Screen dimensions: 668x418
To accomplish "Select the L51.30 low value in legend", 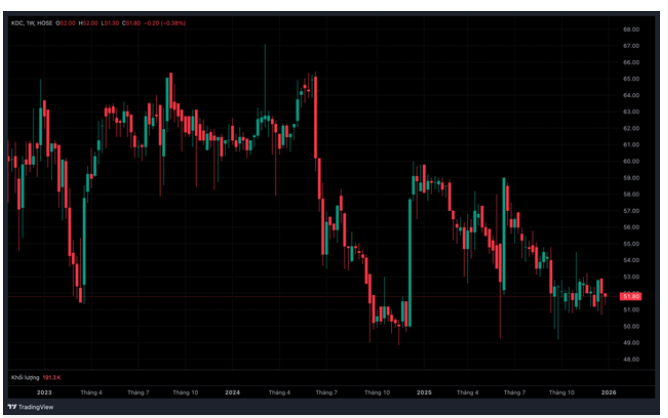I will [110, 23].
